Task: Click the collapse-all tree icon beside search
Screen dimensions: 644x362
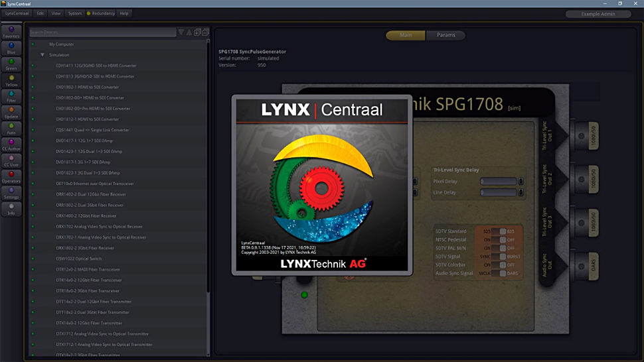Action: [x=205, y=32]
